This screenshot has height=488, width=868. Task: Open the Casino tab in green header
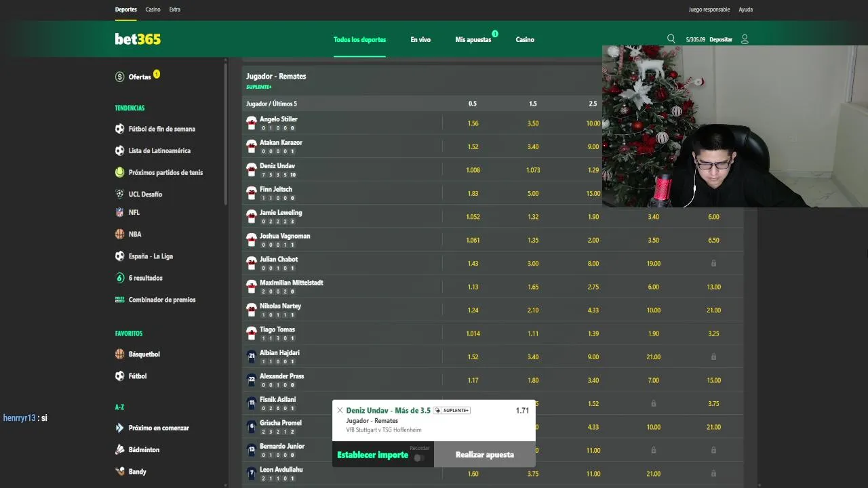tap(525, 39)
